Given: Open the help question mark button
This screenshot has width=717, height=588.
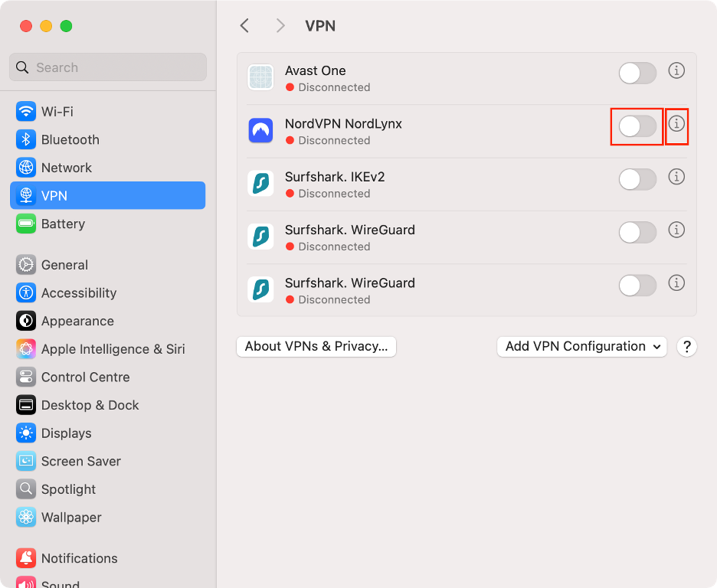Looking at the screenshot, I should coord(686,346).
